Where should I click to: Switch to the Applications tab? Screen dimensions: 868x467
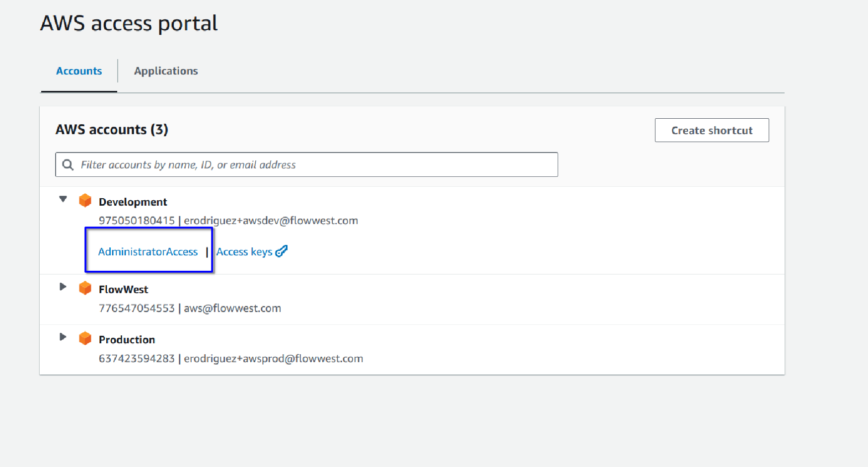166,71
